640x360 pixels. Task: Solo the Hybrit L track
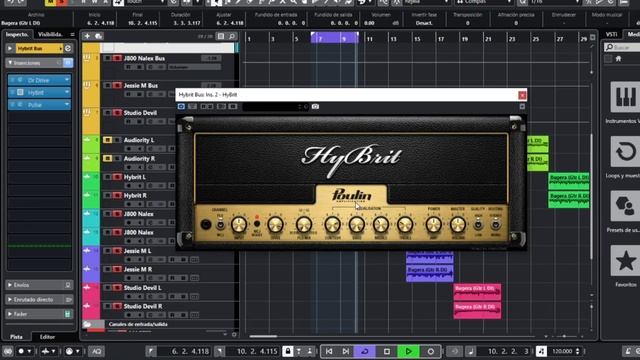(x=117, y=177)
